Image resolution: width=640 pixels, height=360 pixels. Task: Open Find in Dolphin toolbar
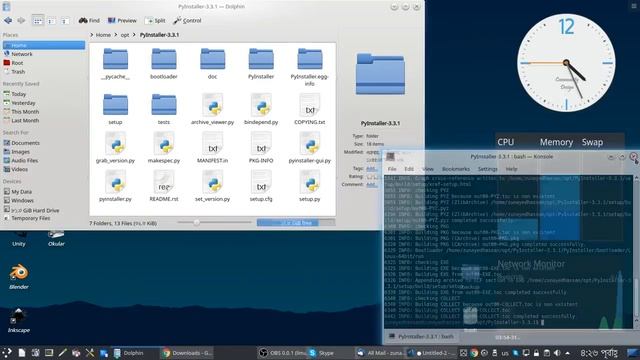(89, 20)
